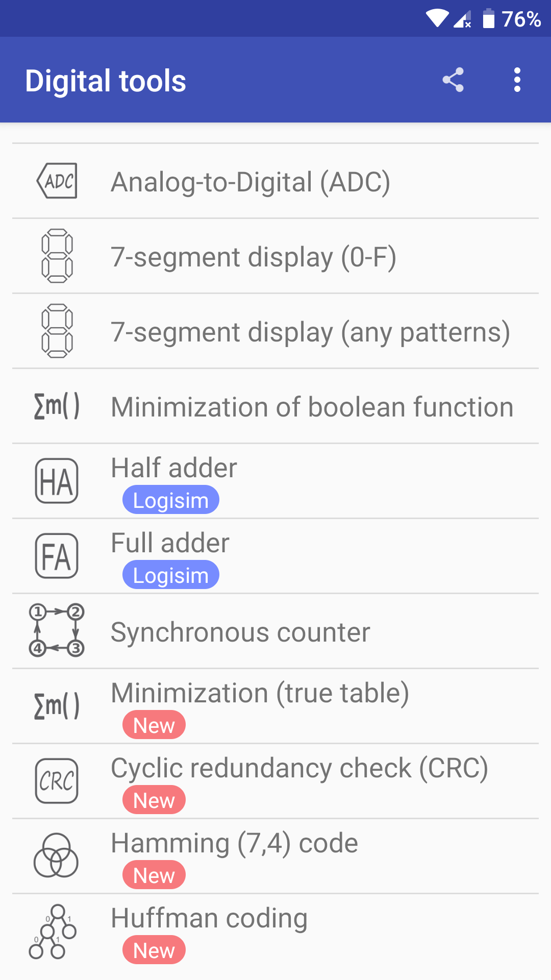Tap the battery indicator in status bar
Image resolution: width=551 pixels, height=980 pixels.
(x=489, y=19)
